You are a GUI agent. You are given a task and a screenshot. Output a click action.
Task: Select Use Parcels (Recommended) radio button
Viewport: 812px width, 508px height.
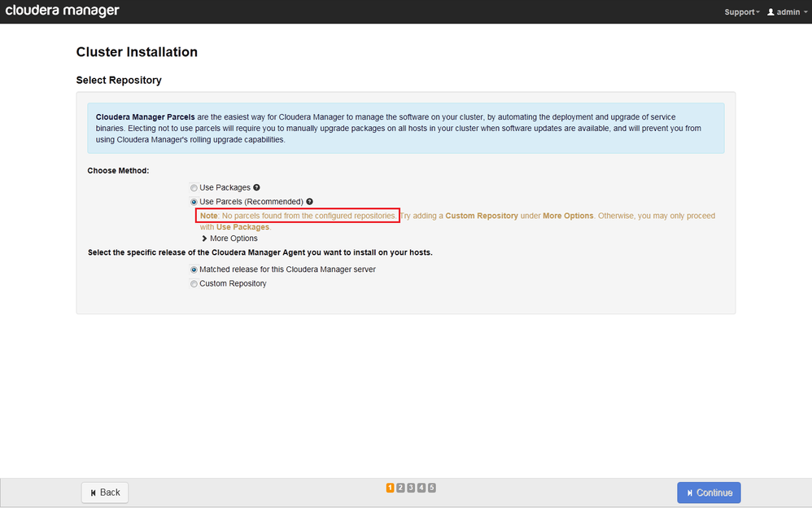click(x=194, y=202)
